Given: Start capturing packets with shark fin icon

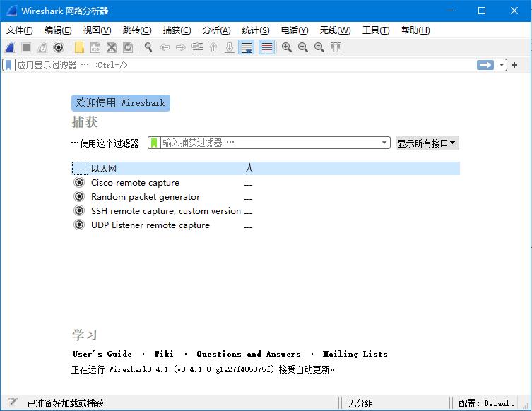Looking at the screenshot, I should 10,47.
